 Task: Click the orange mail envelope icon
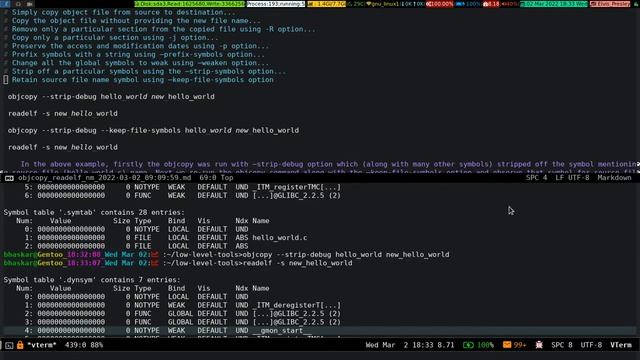(x=507, y=345)
